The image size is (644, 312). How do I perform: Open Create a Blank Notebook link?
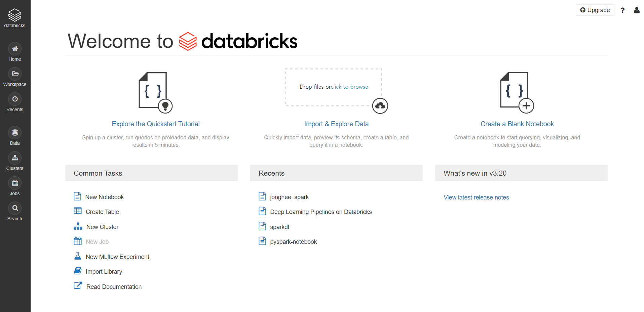(x=517, y=124)
